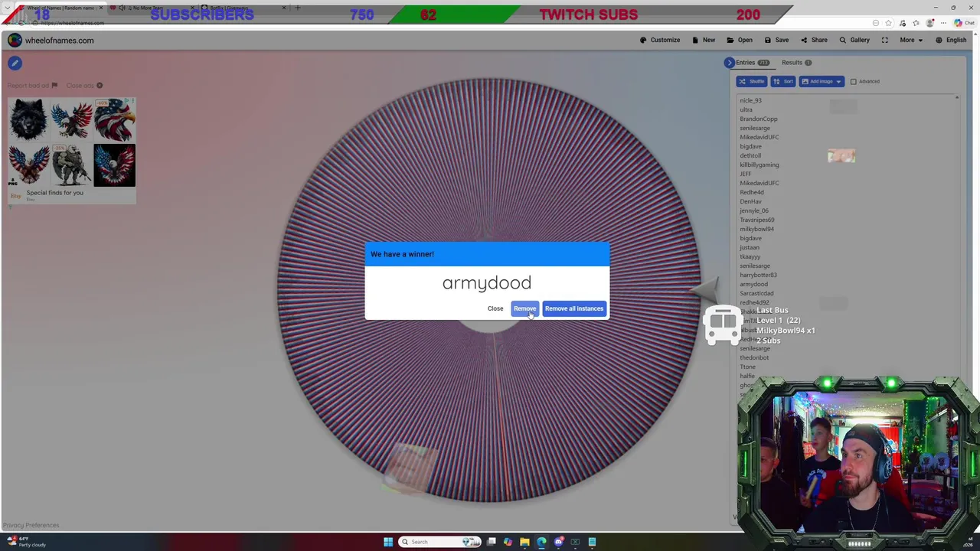Viewport: 980px width, 551px height.
Task: Click entry 'thedonbot' in the list
Action: [x=754, y=357]
